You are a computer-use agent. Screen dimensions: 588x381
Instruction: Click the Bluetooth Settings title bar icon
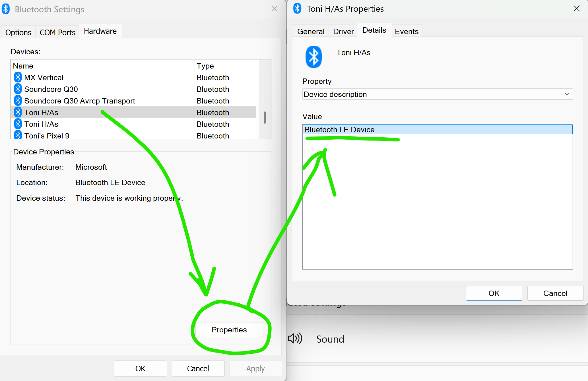(x=6, y=9)
